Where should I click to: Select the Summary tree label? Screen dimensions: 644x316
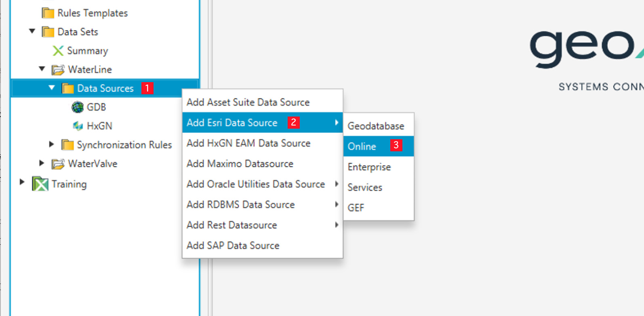tap(88, 51)
